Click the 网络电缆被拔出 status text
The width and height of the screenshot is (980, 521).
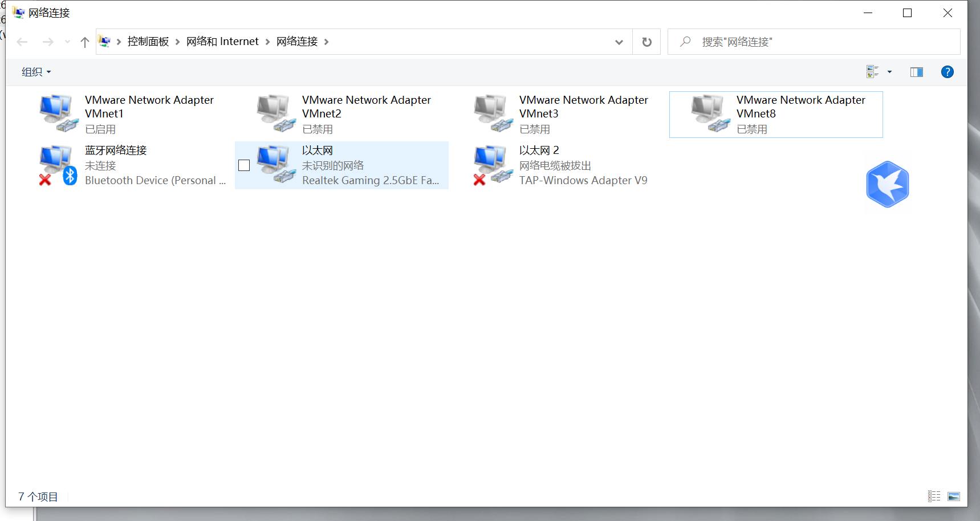(555, 165)
